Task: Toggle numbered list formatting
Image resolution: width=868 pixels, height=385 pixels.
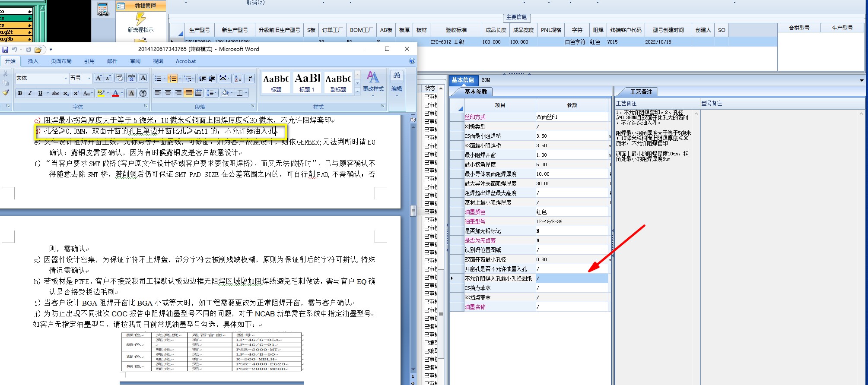Action: [172, 78]
